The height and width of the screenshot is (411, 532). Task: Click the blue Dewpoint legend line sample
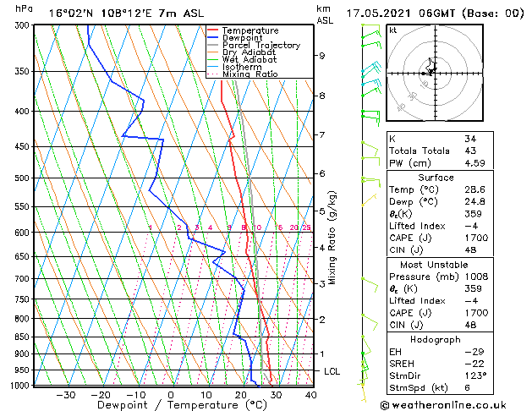213,37
